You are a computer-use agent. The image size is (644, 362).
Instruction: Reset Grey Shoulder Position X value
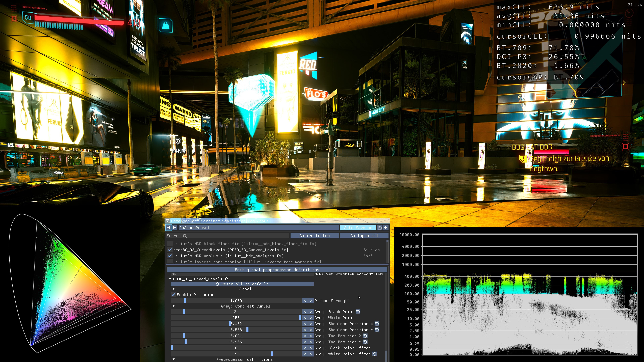tap(377, 324)
